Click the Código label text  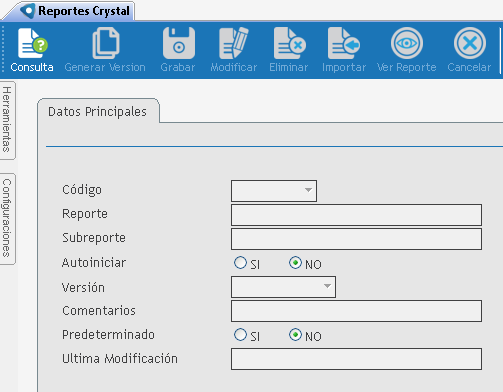(82, 190)
